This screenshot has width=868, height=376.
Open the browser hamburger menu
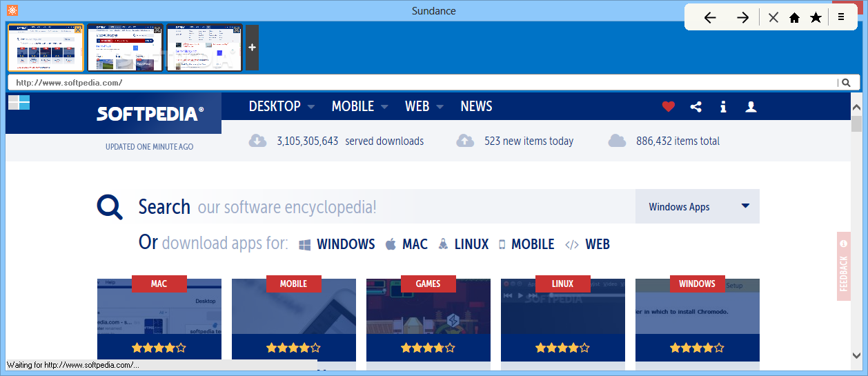click(841, 17)
